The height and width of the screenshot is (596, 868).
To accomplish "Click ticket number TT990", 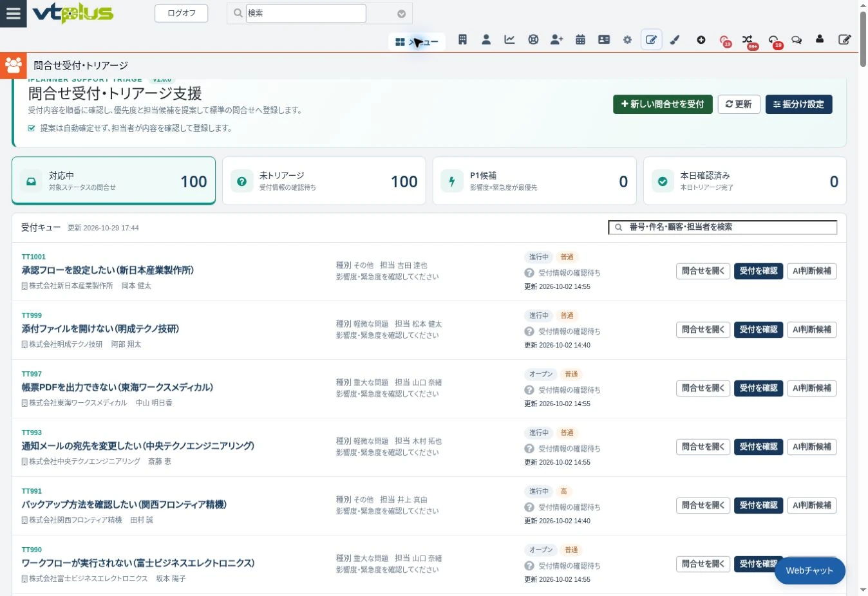I will tap(32, 550).
